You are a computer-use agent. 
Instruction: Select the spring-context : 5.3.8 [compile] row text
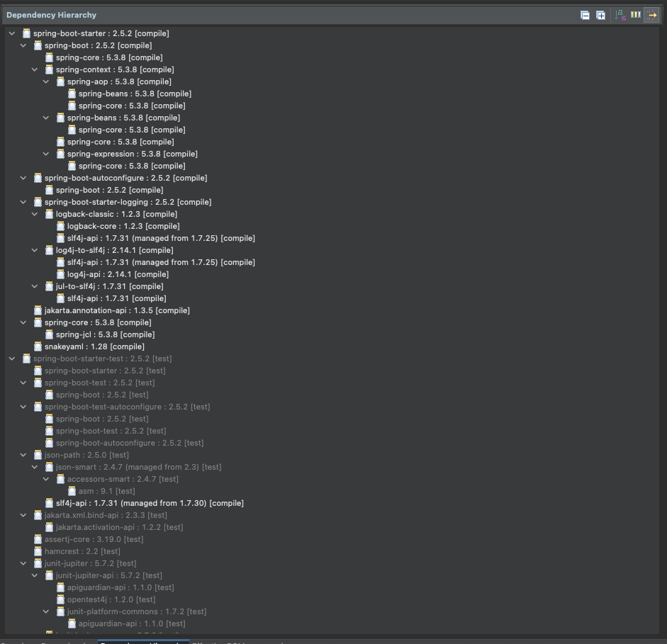[115, 69]
